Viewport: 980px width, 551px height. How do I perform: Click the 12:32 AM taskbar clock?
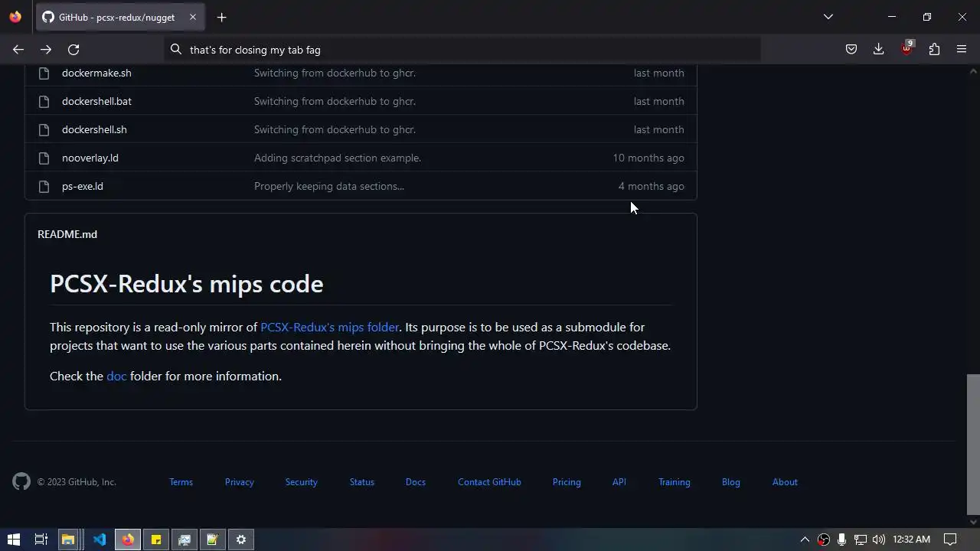pos(911,540)
